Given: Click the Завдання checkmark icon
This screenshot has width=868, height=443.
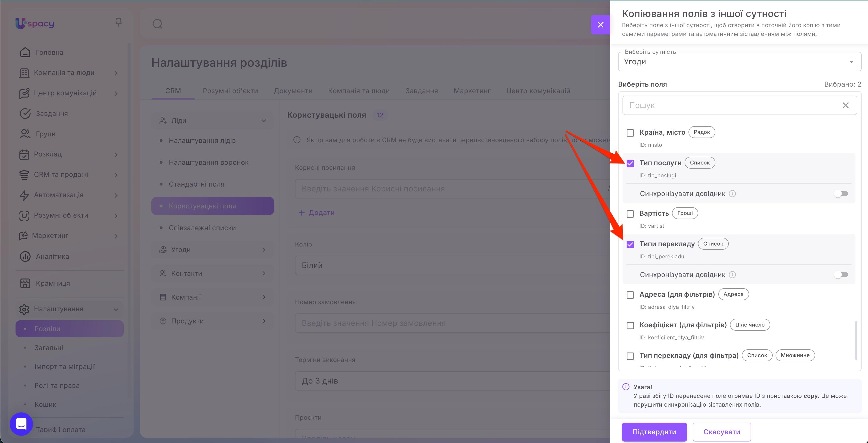Looking at the screenshot, I should coord(25,114).
